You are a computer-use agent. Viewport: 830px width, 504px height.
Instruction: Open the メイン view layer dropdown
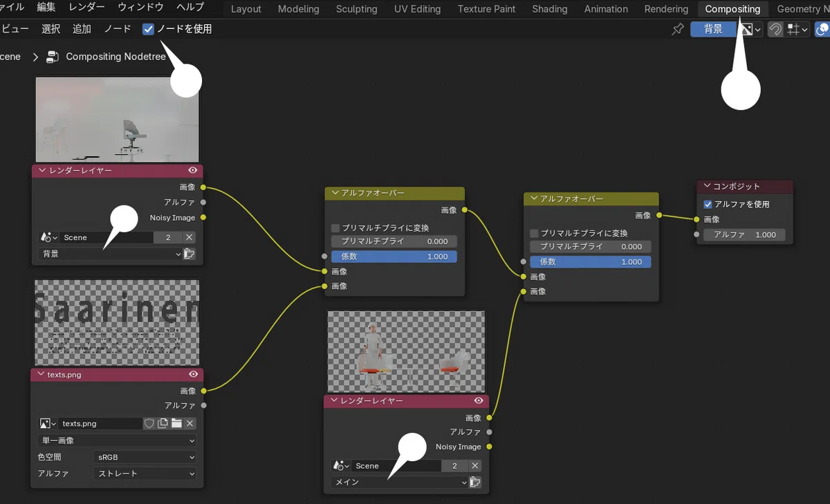(x=399, y=483)
